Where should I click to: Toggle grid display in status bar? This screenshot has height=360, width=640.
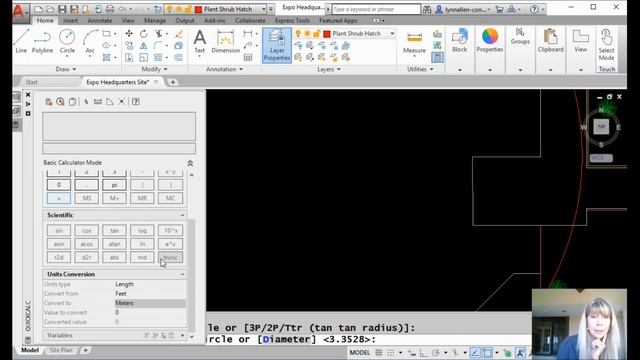pos(379,353)
